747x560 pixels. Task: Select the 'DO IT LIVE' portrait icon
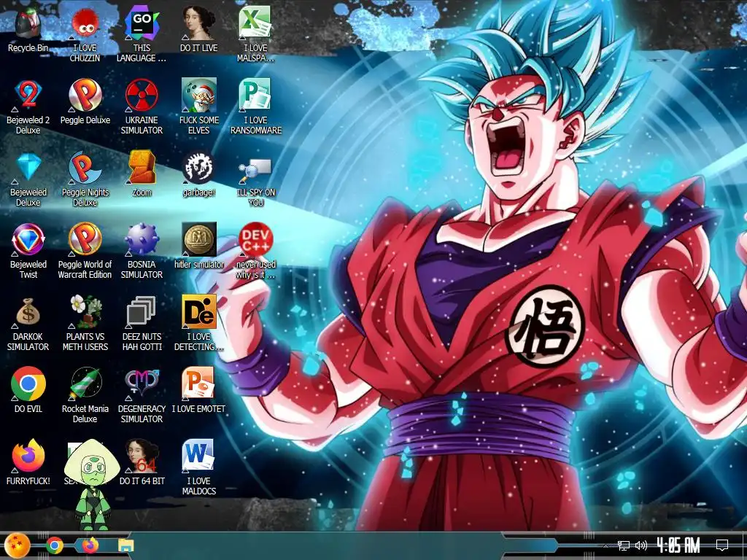pyautogui.click(x=198, y=23)
